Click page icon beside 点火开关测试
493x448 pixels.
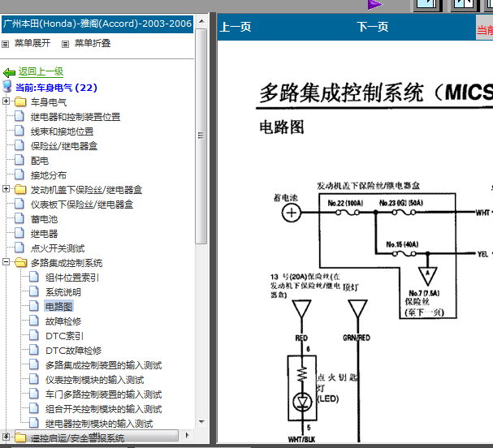pos(19,248)
